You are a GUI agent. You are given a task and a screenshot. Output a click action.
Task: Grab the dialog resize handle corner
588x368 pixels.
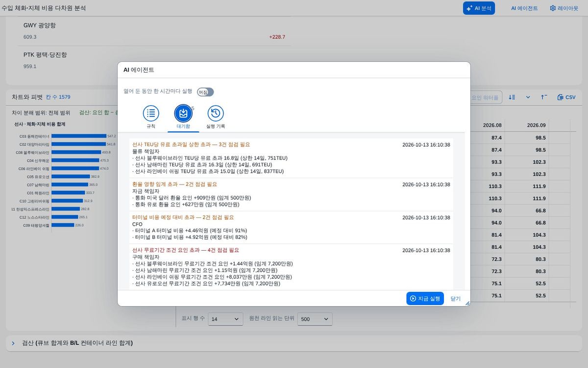pos(467,303)
